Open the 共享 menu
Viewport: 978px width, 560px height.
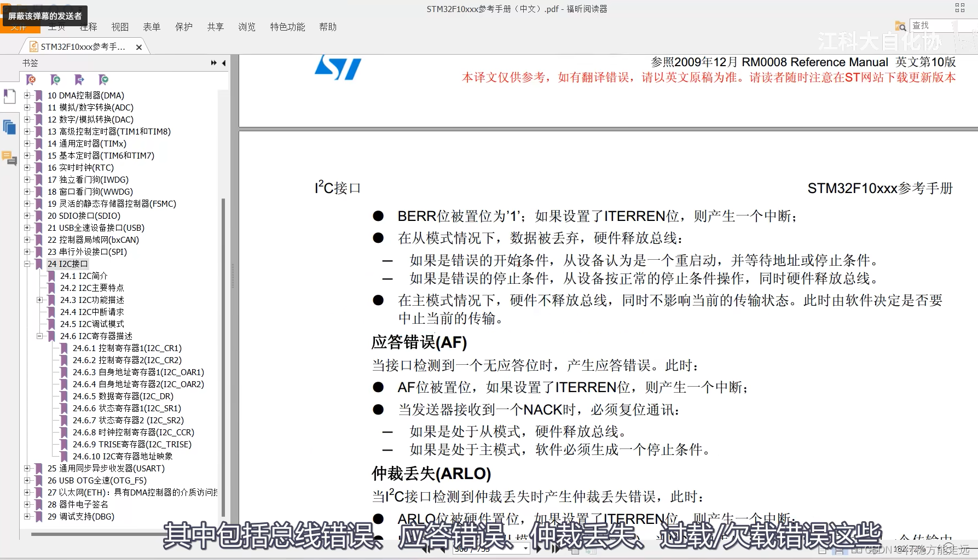point(216,27)
